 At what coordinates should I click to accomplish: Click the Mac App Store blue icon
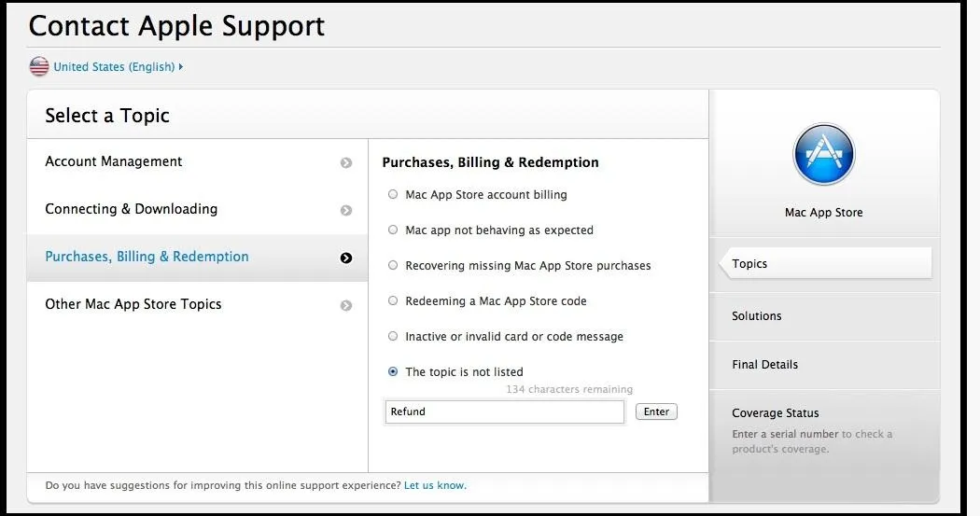824,154
